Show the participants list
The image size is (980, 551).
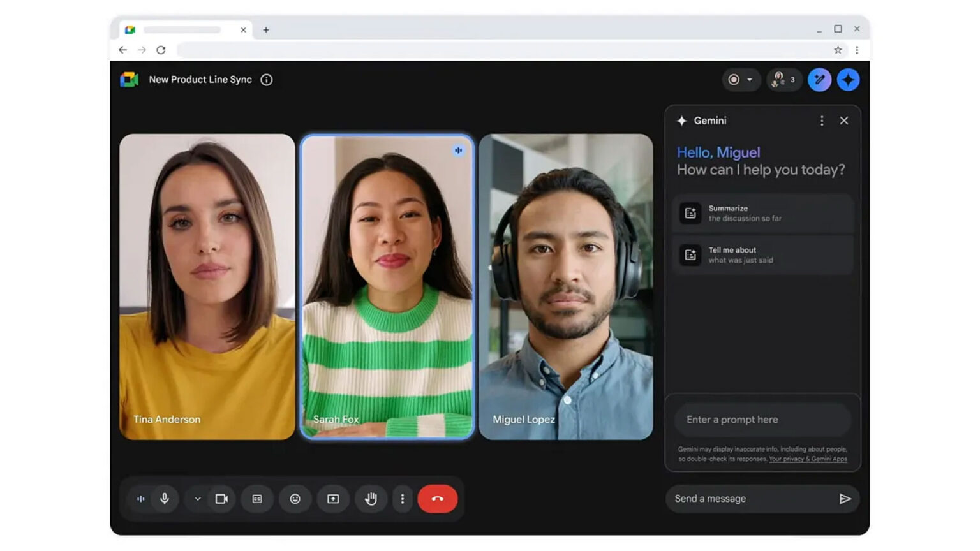[x=783, y=79]
